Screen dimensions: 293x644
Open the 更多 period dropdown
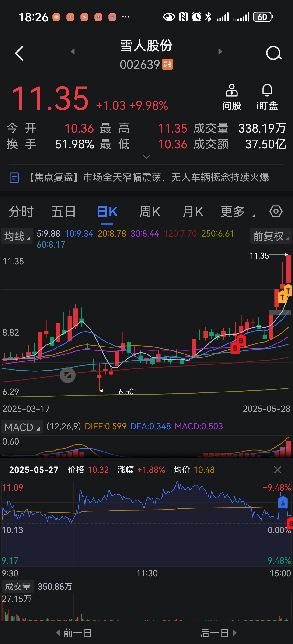238,211
